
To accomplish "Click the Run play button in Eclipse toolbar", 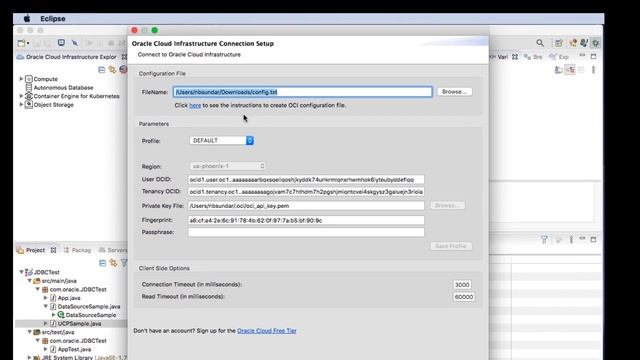I will coord(89,43).
